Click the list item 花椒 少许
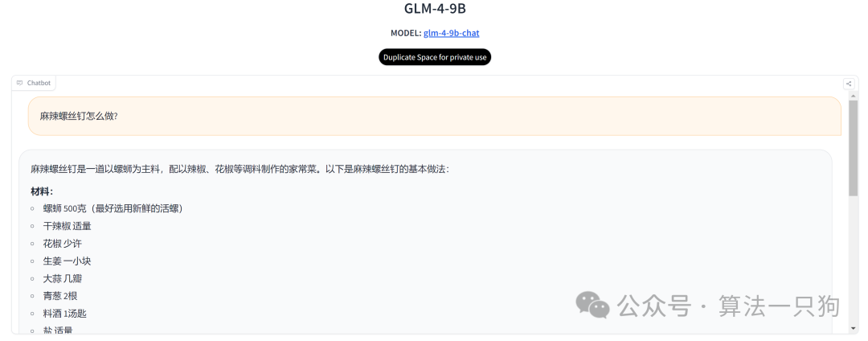 (63, 244)
